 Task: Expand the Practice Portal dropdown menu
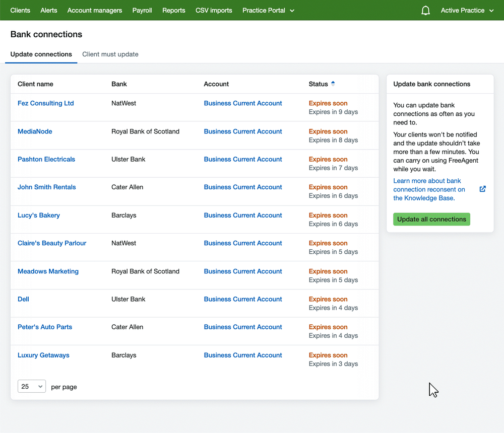pyautogui.click(x=268, y=11)
